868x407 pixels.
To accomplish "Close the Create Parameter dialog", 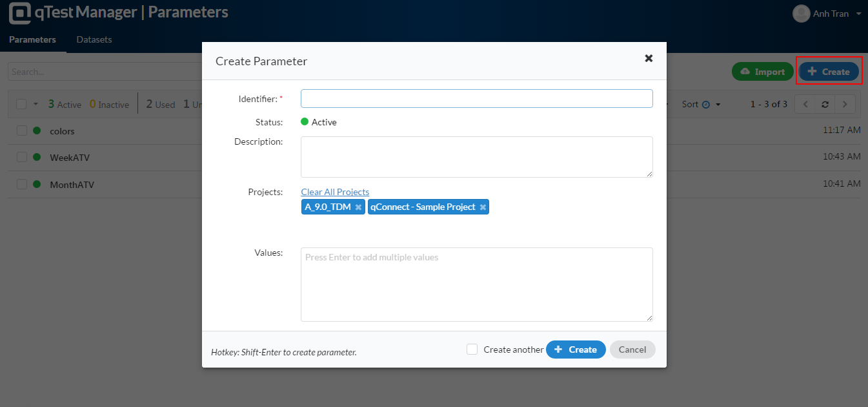I will point(649,58).
